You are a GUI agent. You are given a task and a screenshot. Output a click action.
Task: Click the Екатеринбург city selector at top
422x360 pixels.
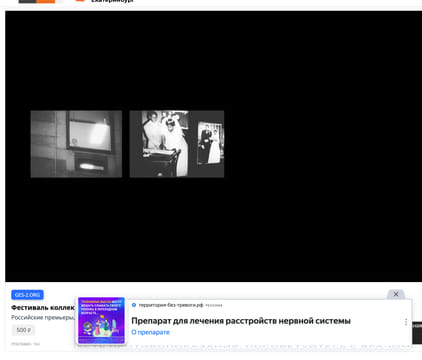(x=112, y=1)
